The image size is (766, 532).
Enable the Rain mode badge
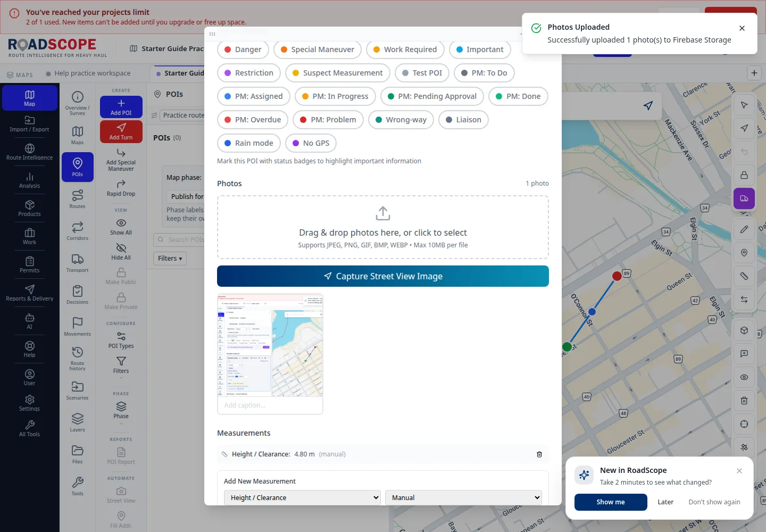point(249,143)
